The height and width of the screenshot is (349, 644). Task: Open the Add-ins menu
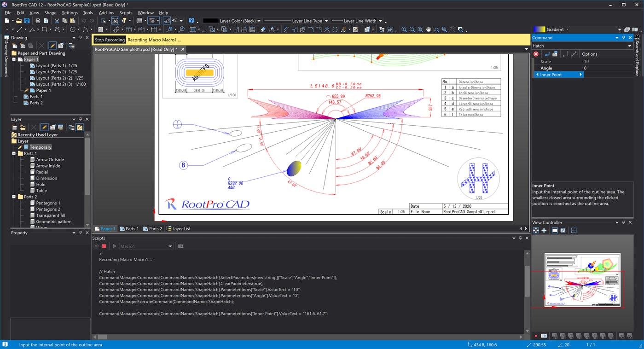click(x=106, y=12)
